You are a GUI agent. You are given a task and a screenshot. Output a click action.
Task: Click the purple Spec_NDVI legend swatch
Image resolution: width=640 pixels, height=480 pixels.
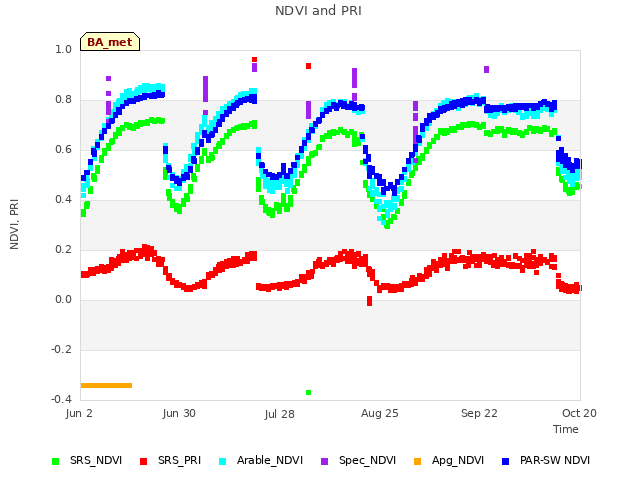point(324,461)
